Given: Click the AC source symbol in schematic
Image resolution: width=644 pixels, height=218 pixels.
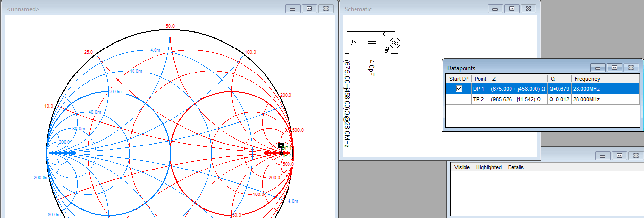Looking at the screenshot, I should point(395,43).
